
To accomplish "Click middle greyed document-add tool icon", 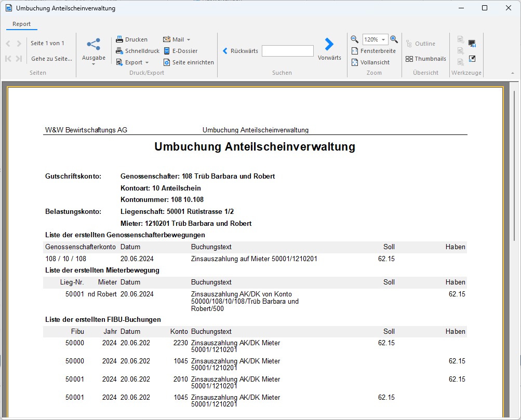I will [x=461, y=51].
